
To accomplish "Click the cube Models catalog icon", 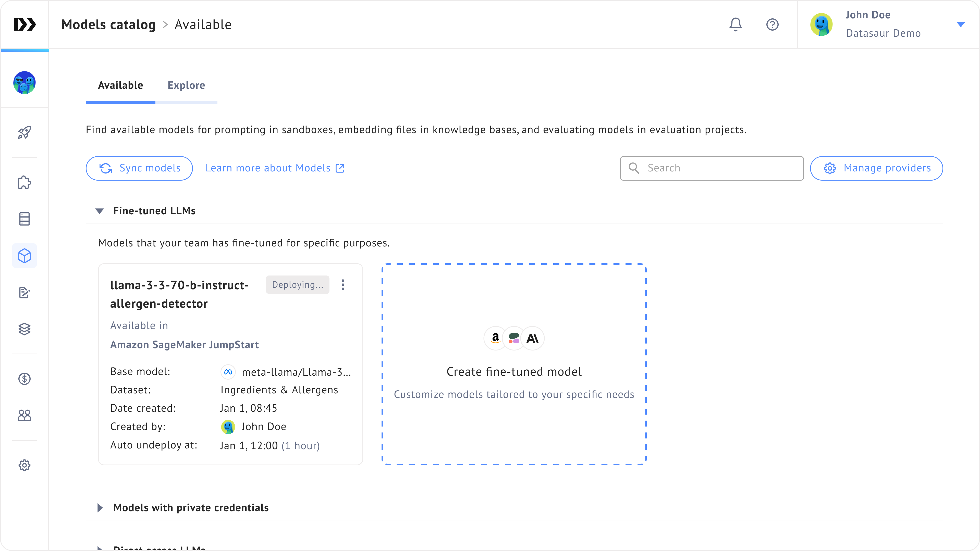I will click(x=24, y=256).
